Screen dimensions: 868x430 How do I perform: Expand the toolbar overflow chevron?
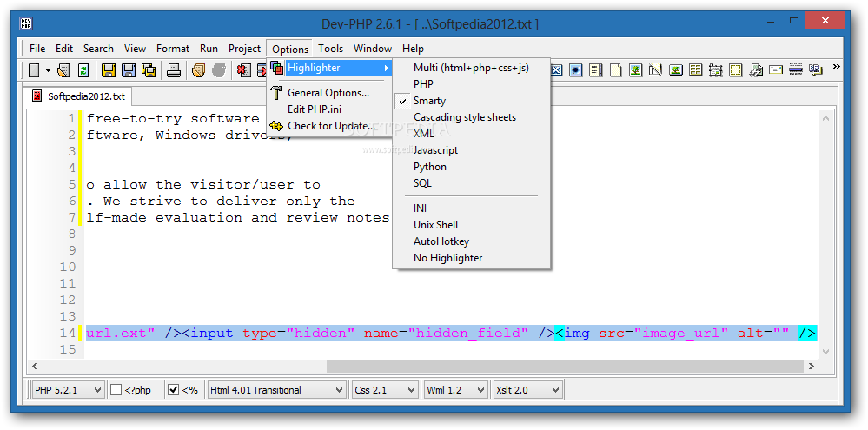(x=836, y=67)
